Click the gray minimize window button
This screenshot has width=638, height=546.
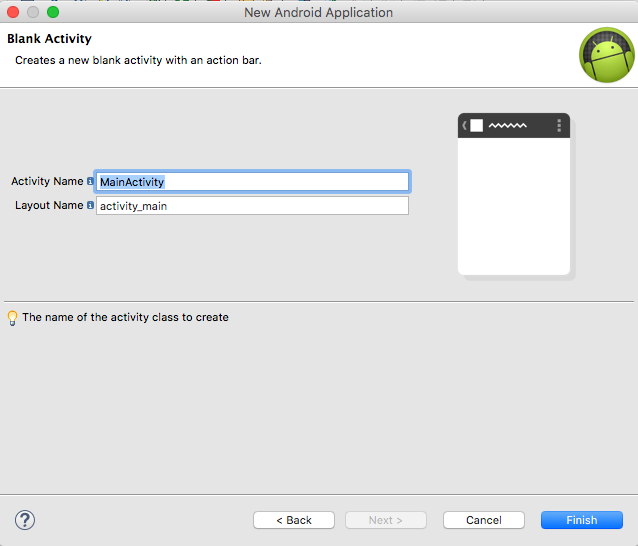(x=33, y=12)
